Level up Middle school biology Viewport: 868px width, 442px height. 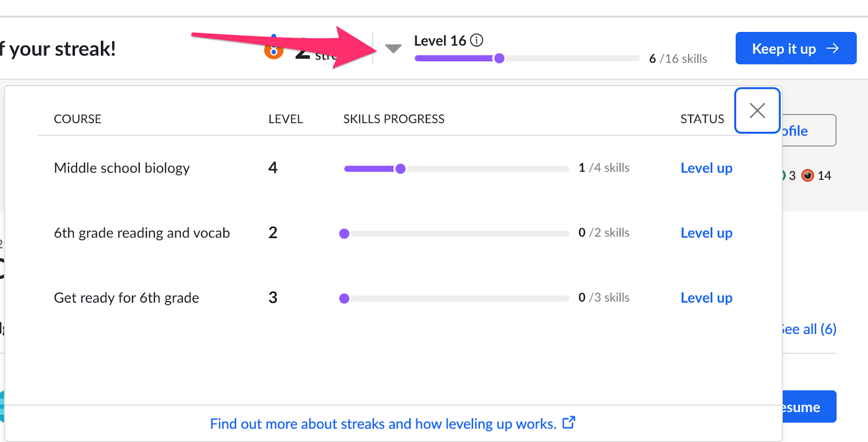(x=706, y=168)
